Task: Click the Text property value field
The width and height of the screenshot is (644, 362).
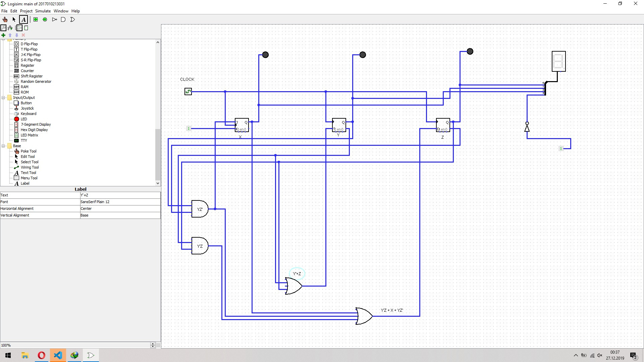Action: 120,195
